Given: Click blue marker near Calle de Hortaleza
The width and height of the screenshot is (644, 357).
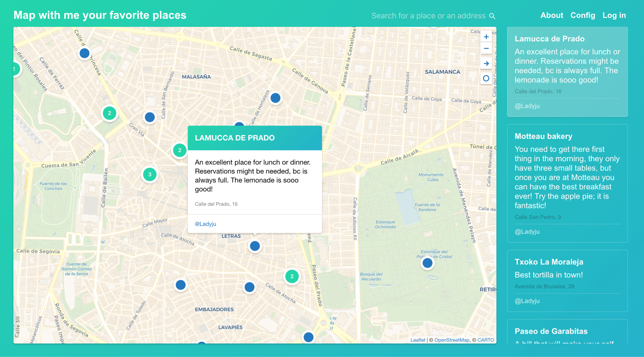Looking at the screenshot, I should click(275, 98).
